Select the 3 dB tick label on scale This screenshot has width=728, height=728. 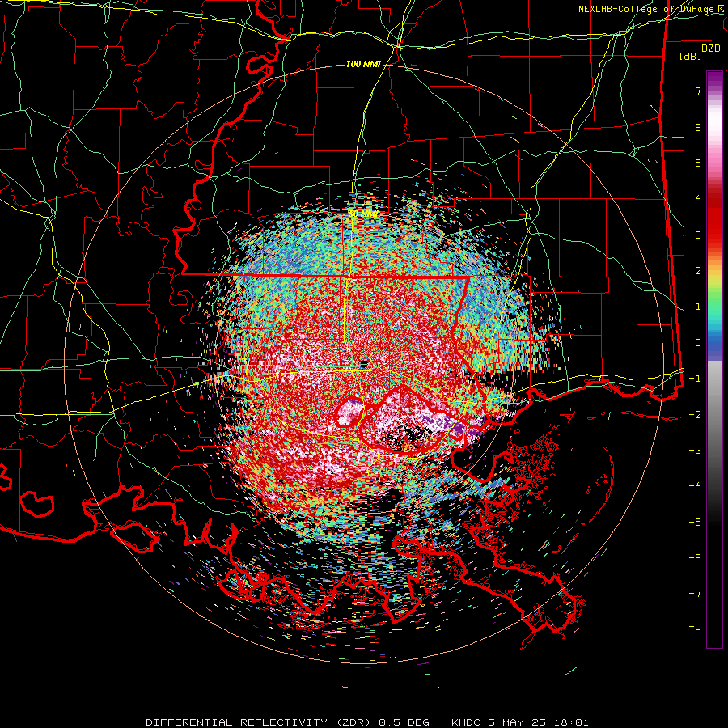tap(698, 235)
